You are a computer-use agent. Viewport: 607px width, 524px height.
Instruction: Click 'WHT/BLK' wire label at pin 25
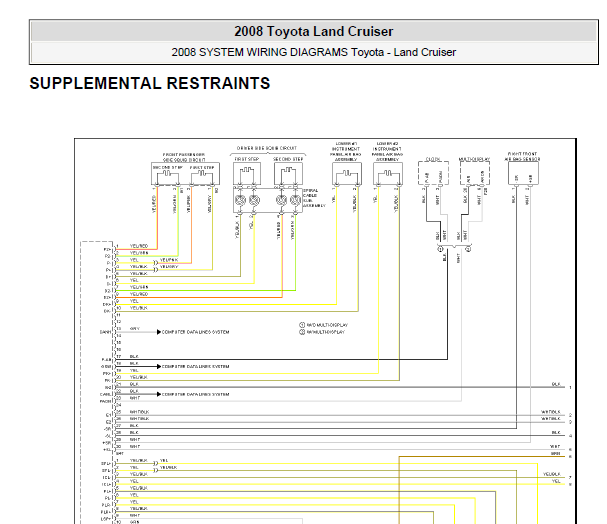point(139,412)
